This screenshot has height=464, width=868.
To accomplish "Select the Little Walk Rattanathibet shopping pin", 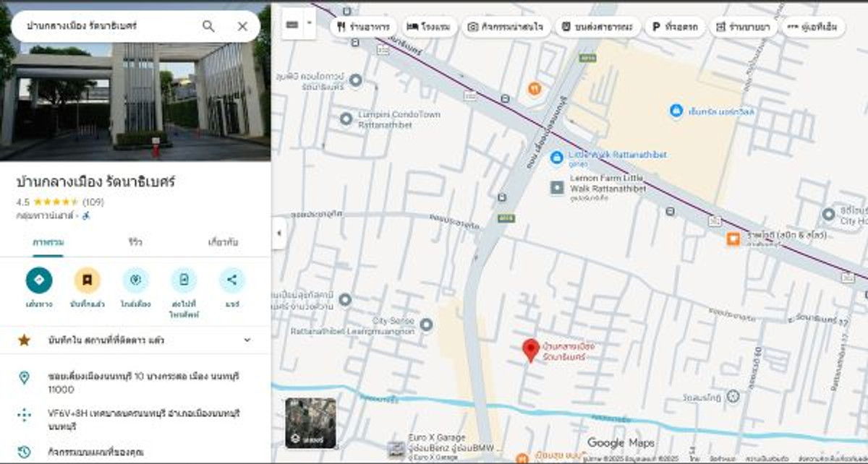I will click(x=556, y=157).
